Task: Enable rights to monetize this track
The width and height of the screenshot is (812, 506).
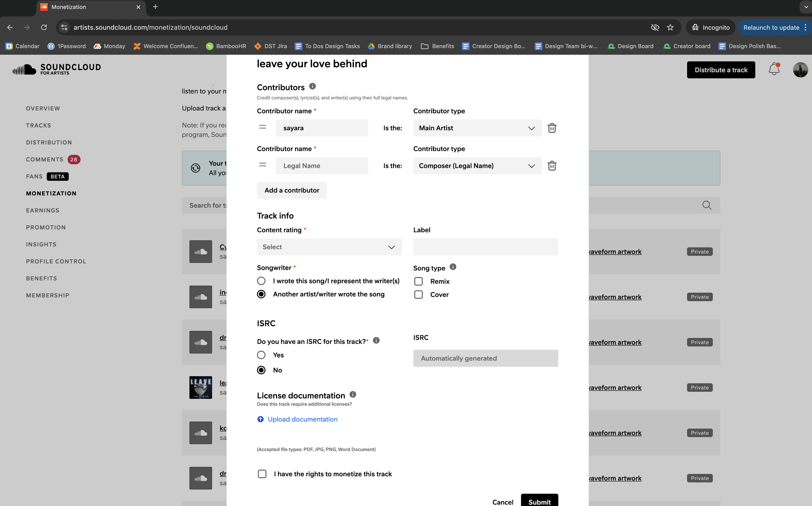Action: pos(262,474)
